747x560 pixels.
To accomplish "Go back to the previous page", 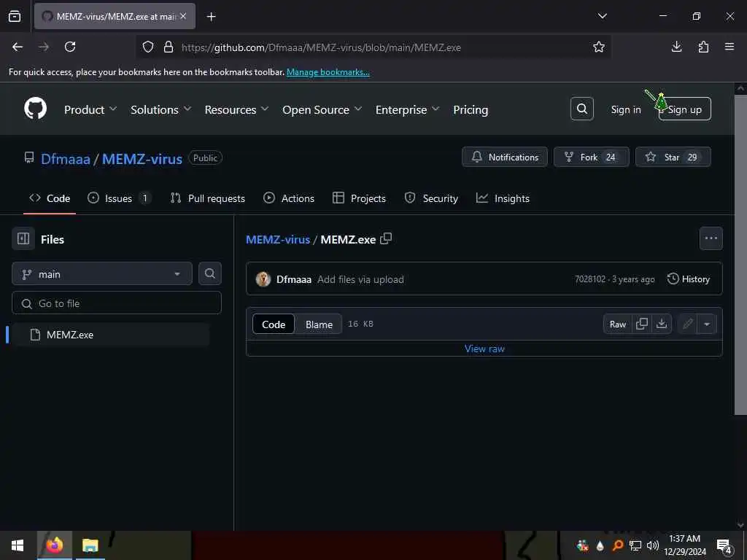I will tap(18, 47).
